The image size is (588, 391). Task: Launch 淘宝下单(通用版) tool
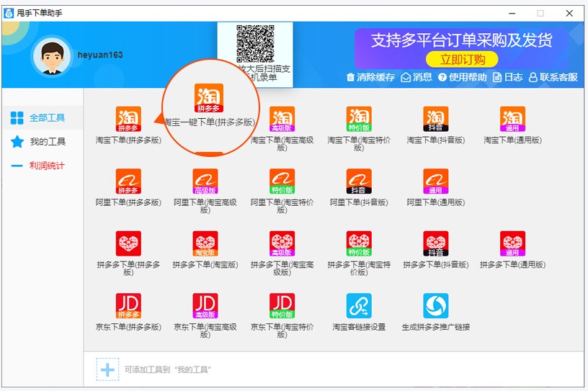tap(512, 119)
